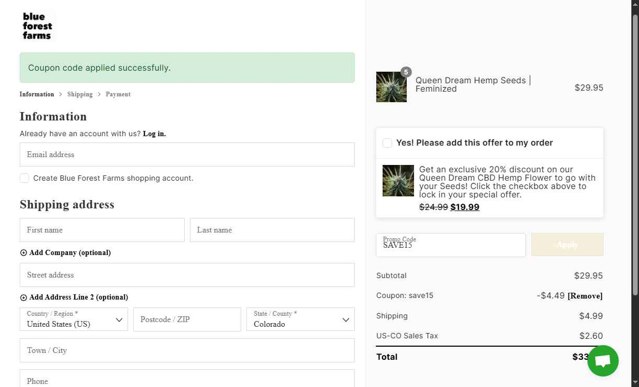Open the State / County dropdown

click(300, 319)
